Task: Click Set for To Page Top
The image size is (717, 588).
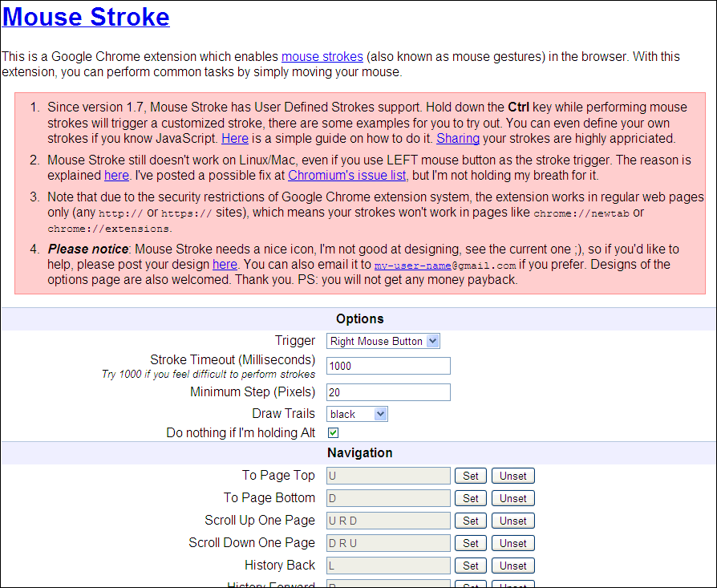Action: [471, 476]
